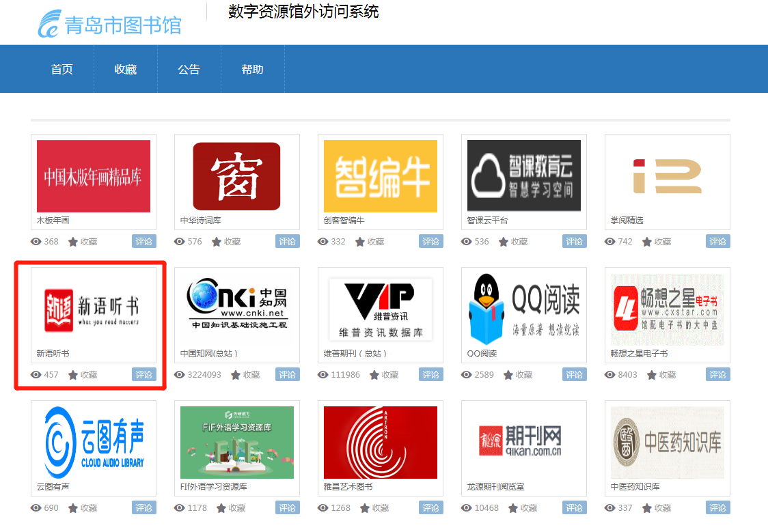768x532 pixels.
Task: Comment on FIf外语学习资源库 via 评论
Action: [x=288, y=507]
